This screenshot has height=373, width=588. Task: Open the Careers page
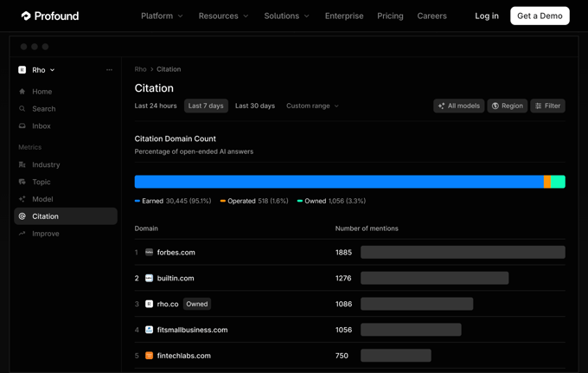(x=431, y=16)
